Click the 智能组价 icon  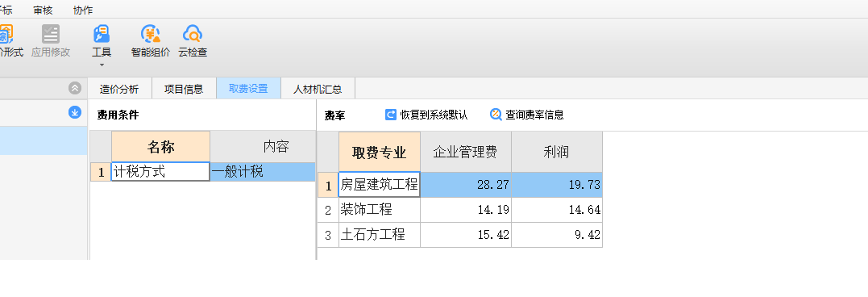click(x=150, y=35)
